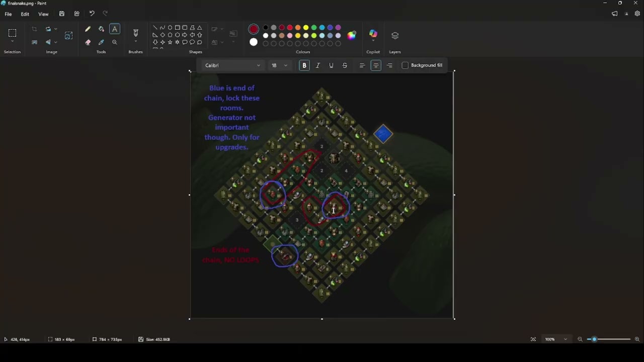Open the shape Fill style dropdown
The image size is (644, 362).
[x=217, y=42]
